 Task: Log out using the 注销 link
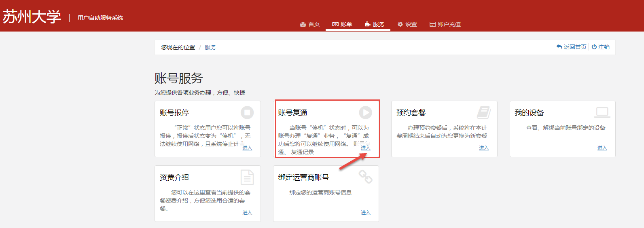(x=601, y=47)
